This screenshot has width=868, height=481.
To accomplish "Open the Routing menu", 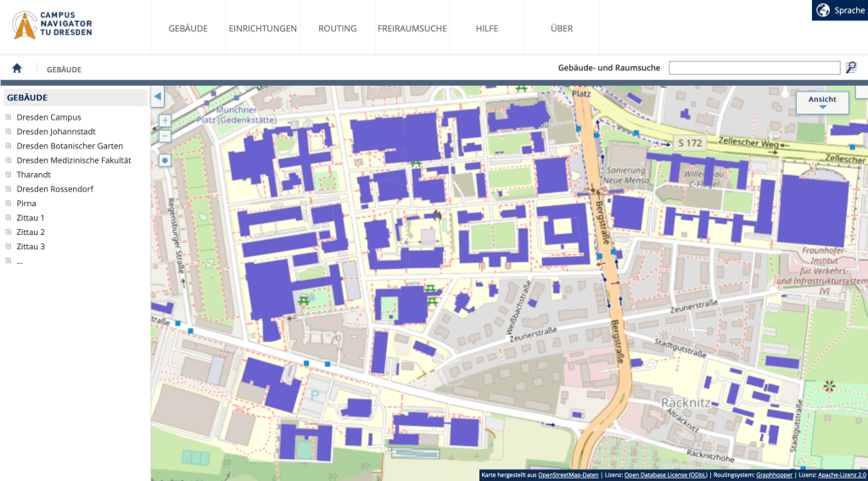I will click(x=337, y=28).
